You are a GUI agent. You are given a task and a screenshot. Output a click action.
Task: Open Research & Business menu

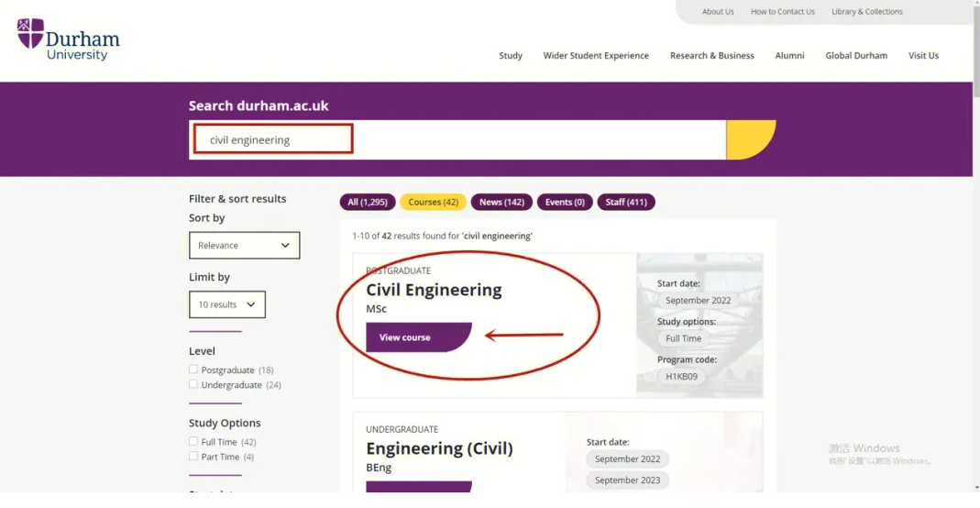click(711, 56)
